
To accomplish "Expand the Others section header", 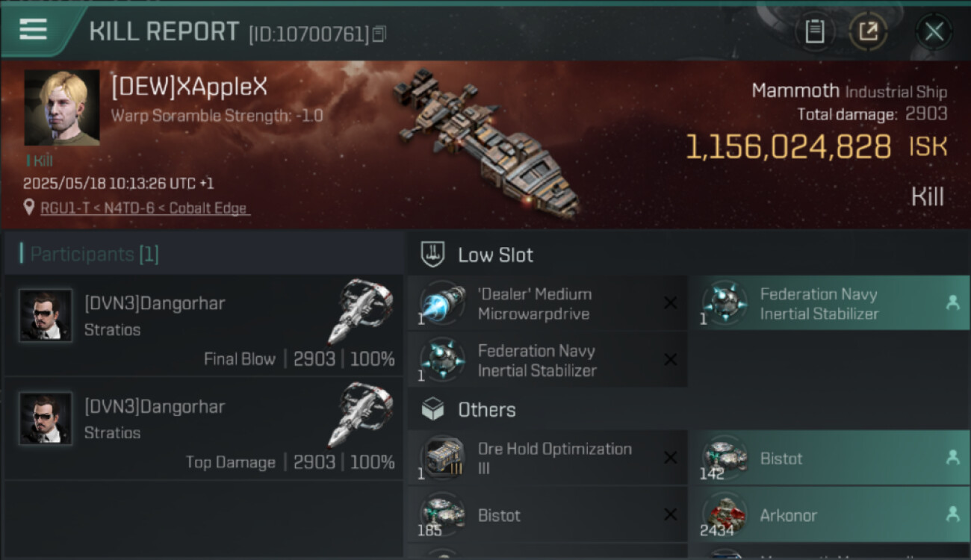I will (x=486, y=410).
